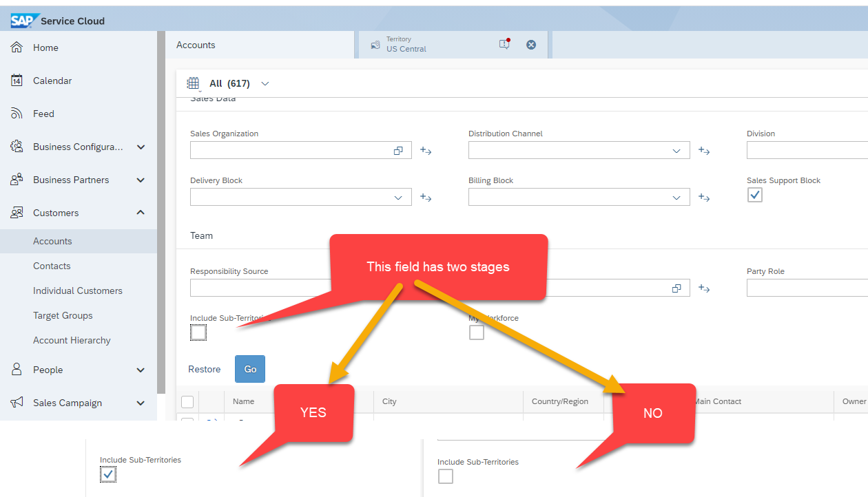Click the Go button
Viewport: 868px width, 497px height.
tap(250, 369)
